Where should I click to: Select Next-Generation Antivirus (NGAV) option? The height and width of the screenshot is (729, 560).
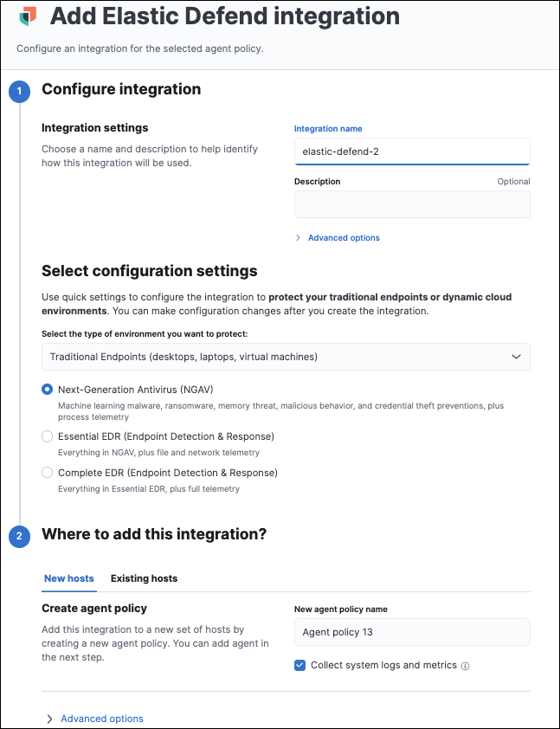pyautogui.click(x=48, y=390)
